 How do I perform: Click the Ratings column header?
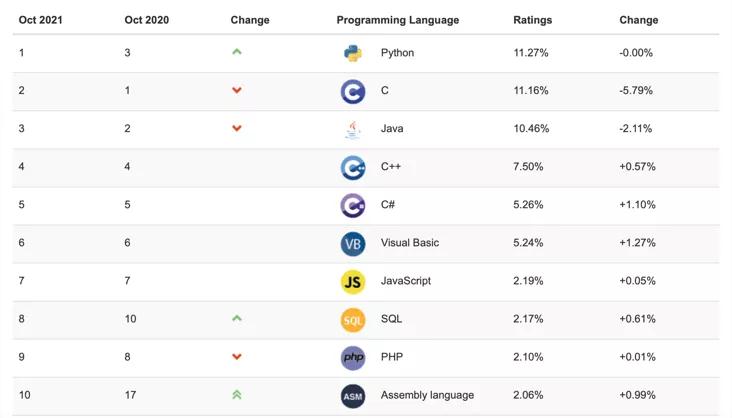532,20
